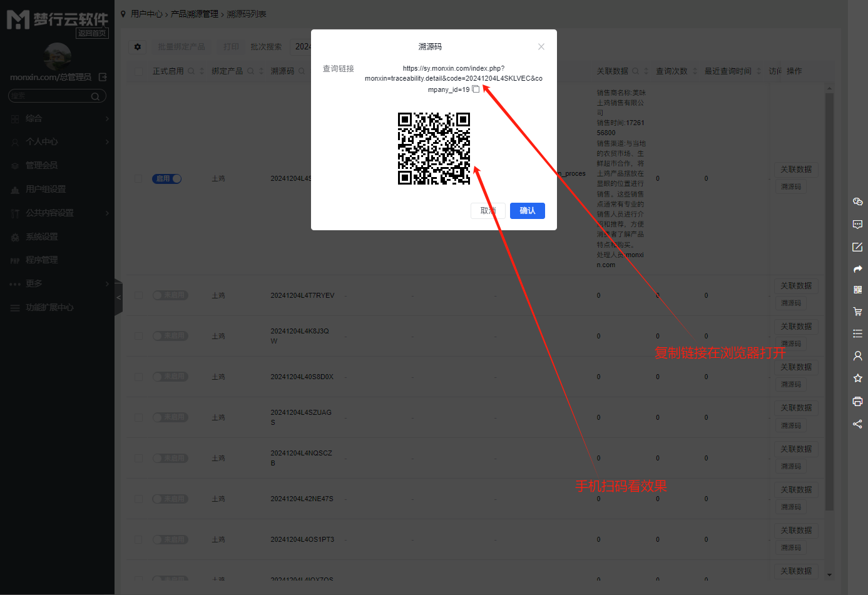Click search icon in 正式启用 column header

click(191, 71)
